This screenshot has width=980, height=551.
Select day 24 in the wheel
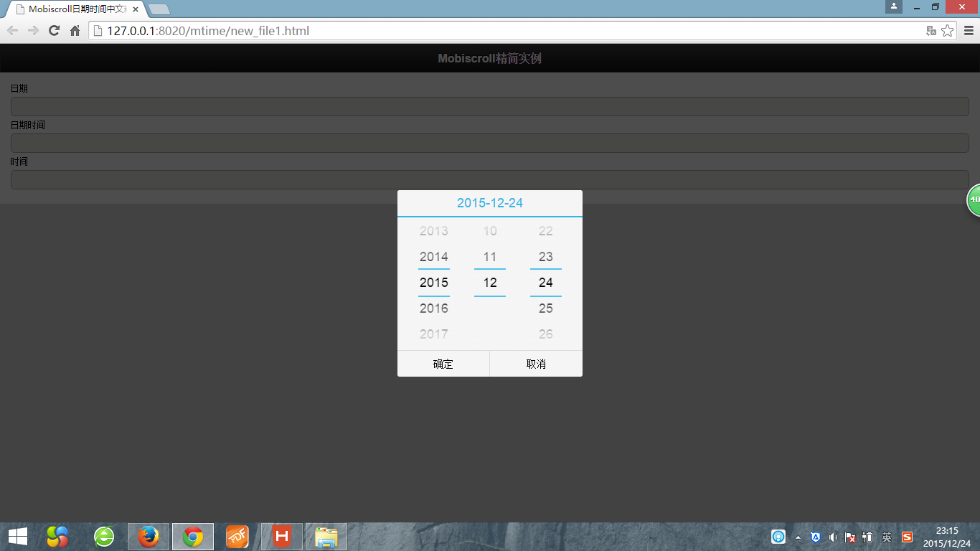[x=546, y=283]
